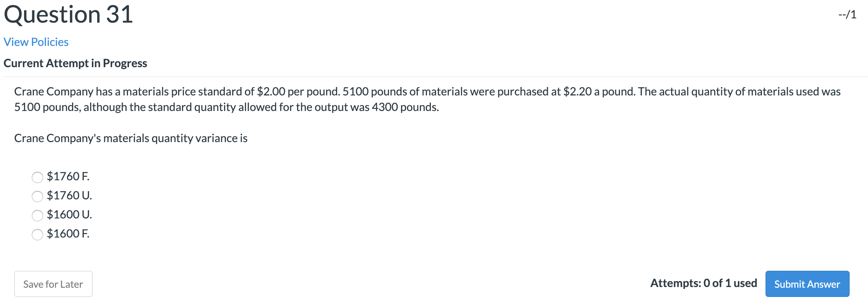
Task: Select the first answer choice in the list
Action: (37, 177)
